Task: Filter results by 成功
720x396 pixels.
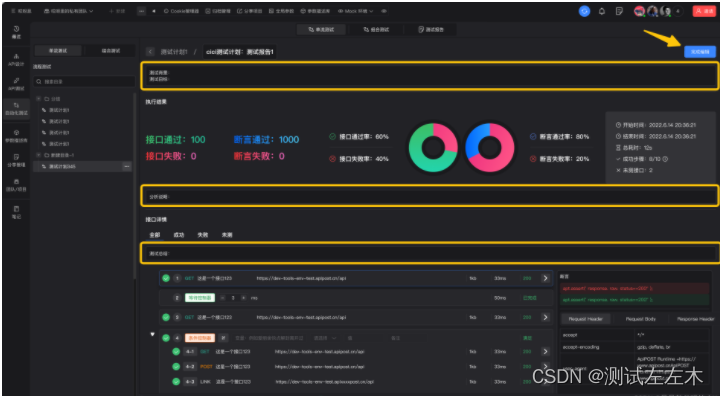Action: (x=179, y=235)
